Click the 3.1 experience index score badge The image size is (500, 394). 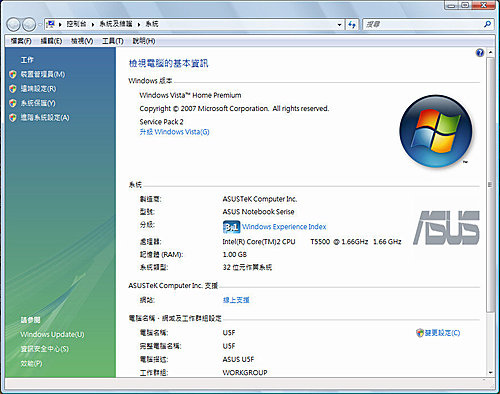pyautogui.click(x=231, y=227)
